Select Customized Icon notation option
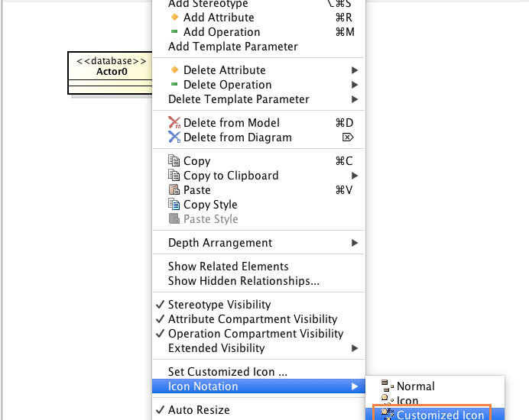Screen dimensions: 529x420 tap(440, 415)
